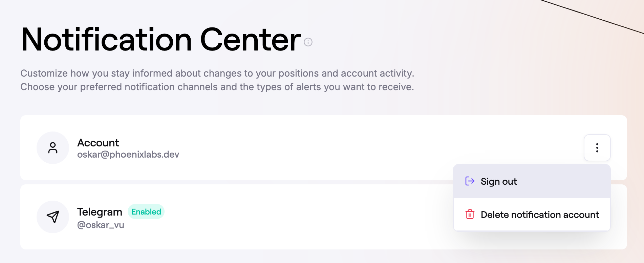The width and height of the screenshot is (644, 263).
Task: Click the line starting with Choose your preferred
Action: [217, 87]
